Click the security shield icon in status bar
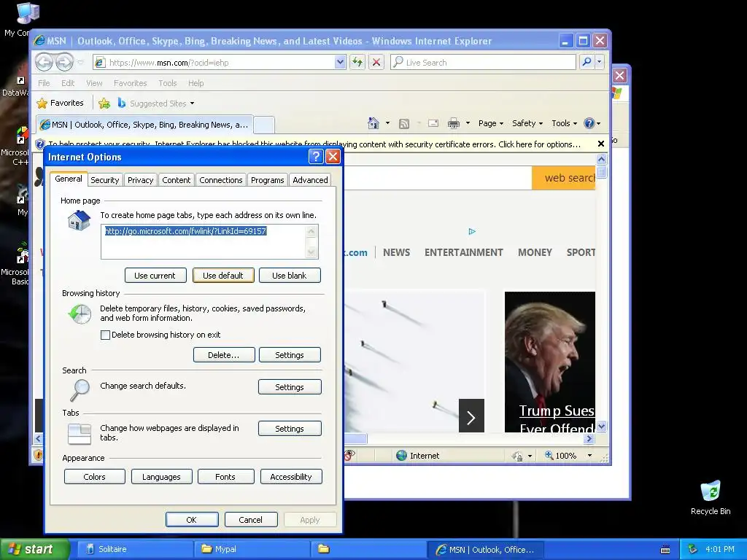This screenshot has width=747, height=560. (x=38, y=455)
